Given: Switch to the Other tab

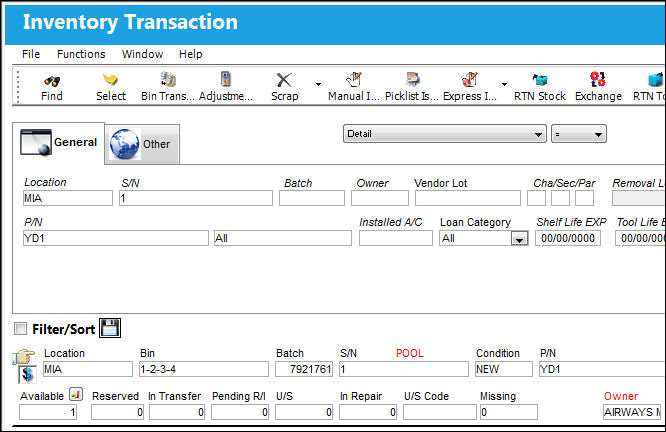Looking at the screenshot, I should [141, 144].
